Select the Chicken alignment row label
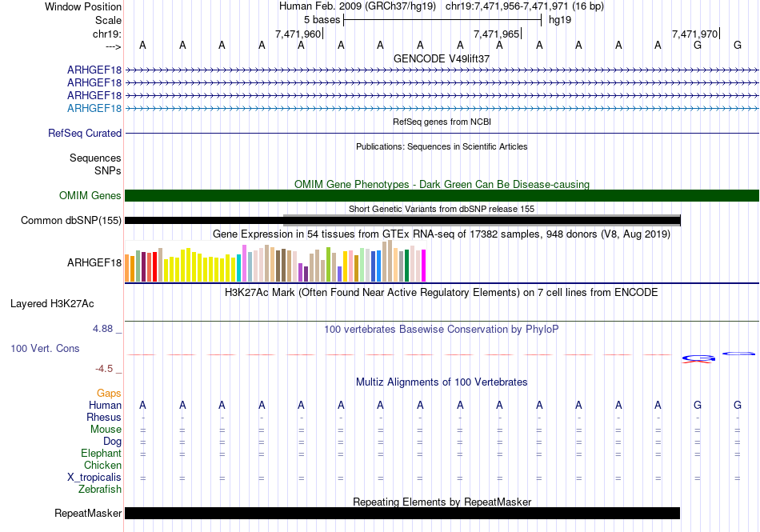 102,465
